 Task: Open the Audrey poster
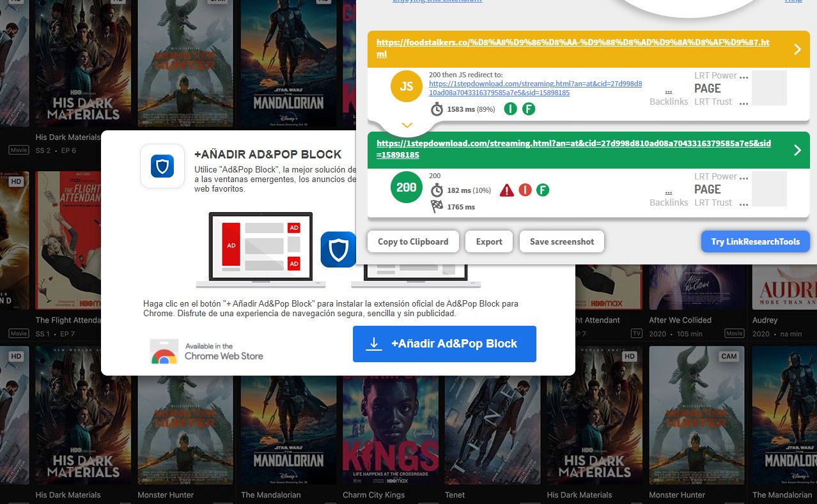[784, 289]
